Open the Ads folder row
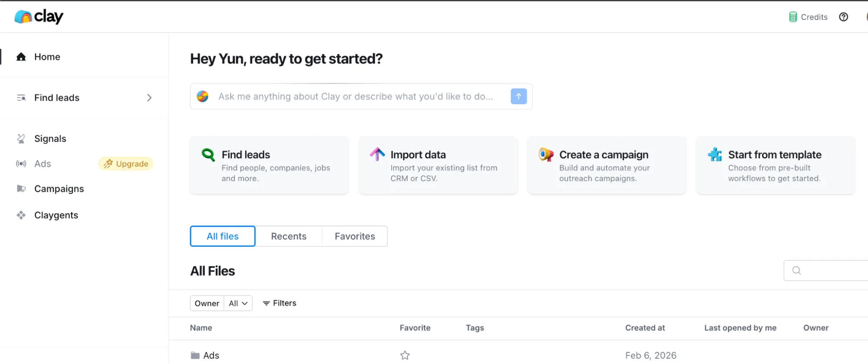Screen dimensions: 868x364 (x=211, y=355)
